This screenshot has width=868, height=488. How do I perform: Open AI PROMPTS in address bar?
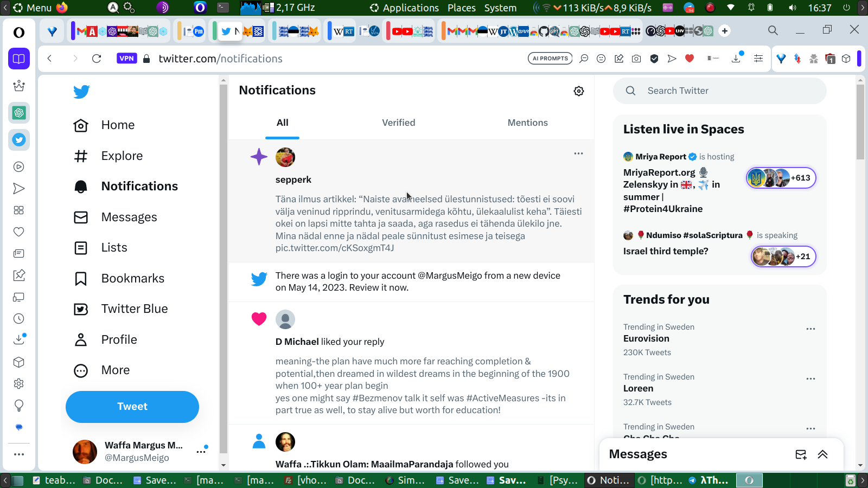pyautogui.click(x=550, y=59)
